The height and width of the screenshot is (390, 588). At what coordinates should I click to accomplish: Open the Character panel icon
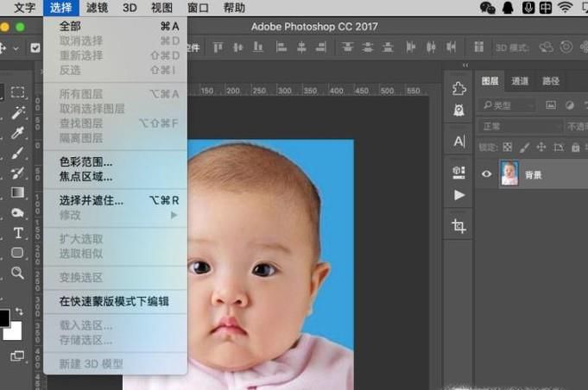click(458, 141)
